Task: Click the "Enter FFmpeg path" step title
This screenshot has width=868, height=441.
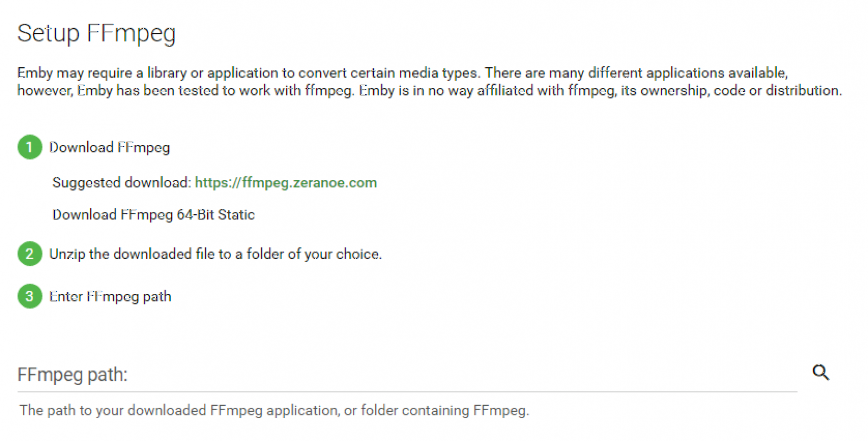Action: (x=110, y=297)
